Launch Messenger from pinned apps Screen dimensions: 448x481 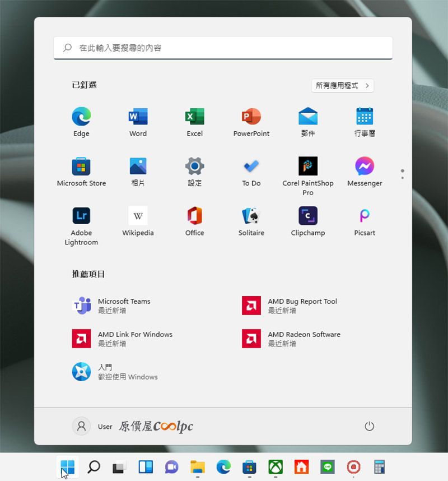365,171
